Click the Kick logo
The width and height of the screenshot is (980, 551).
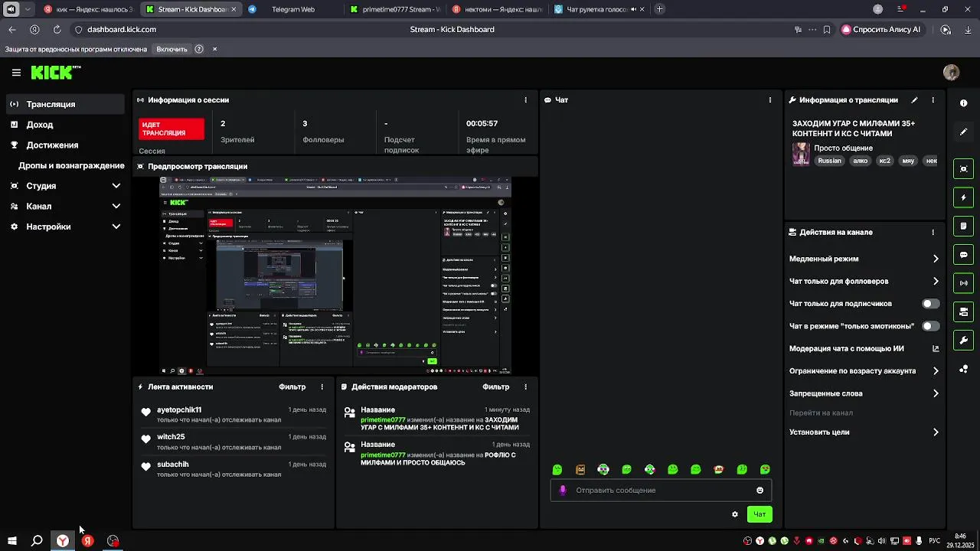(55, 72)
